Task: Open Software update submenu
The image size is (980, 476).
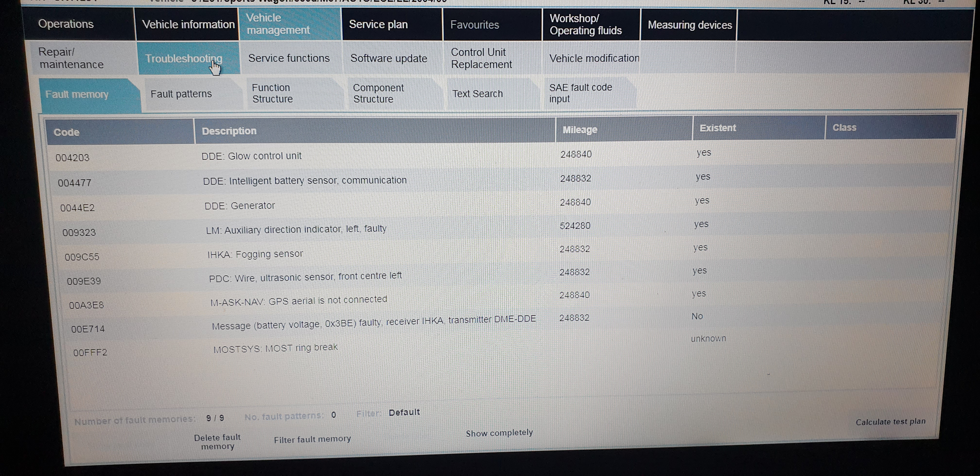Action: [388, 59]
